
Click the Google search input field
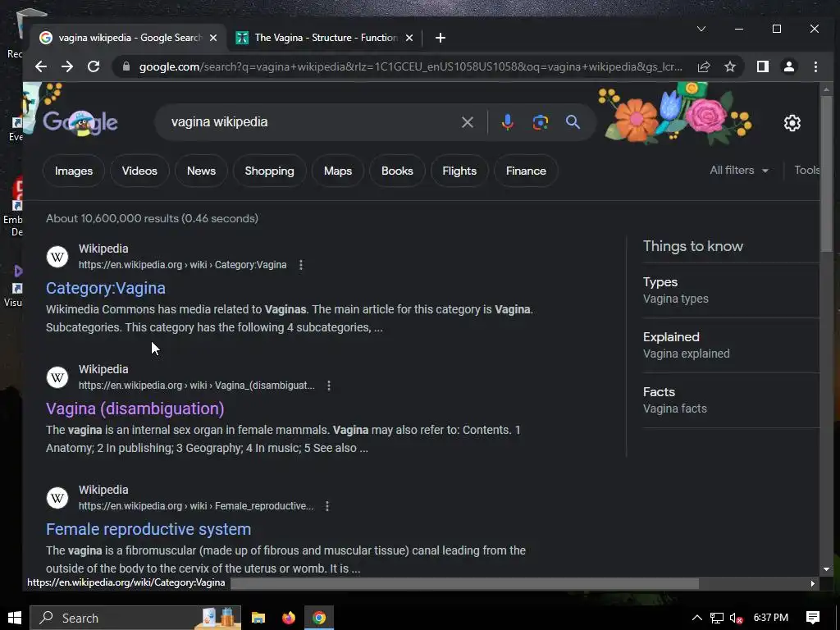(x=311, y=122)
